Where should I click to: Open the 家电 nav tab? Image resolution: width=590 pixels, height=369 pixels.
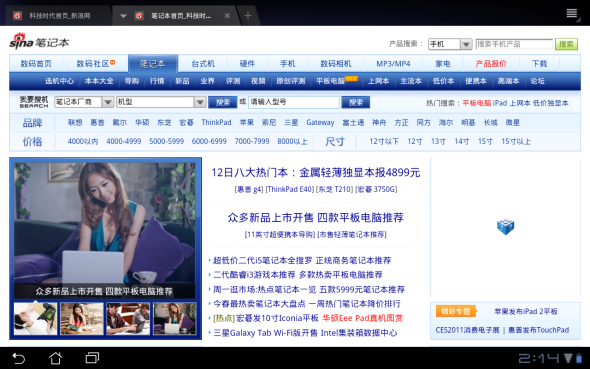coord(443,64)
